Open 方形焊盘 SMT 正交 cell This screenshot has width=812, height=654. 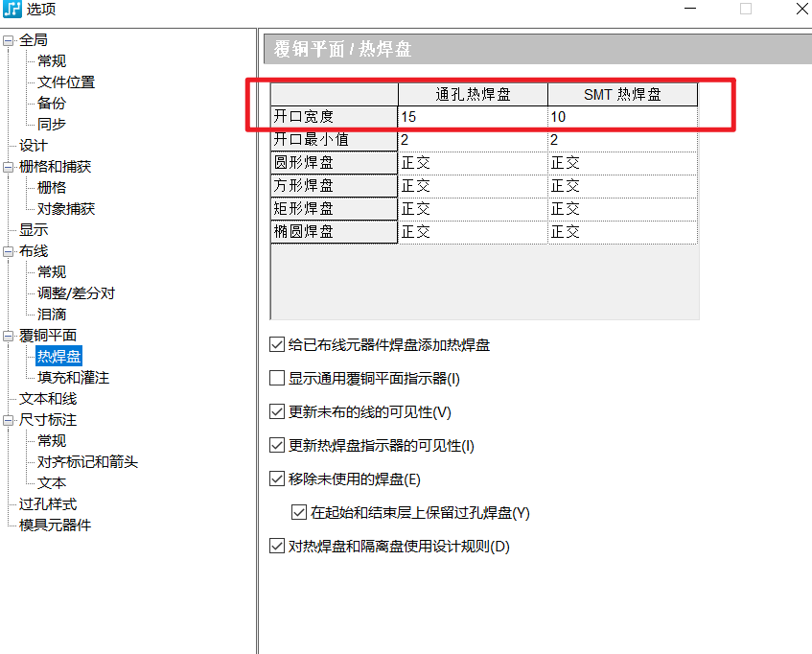623,186
